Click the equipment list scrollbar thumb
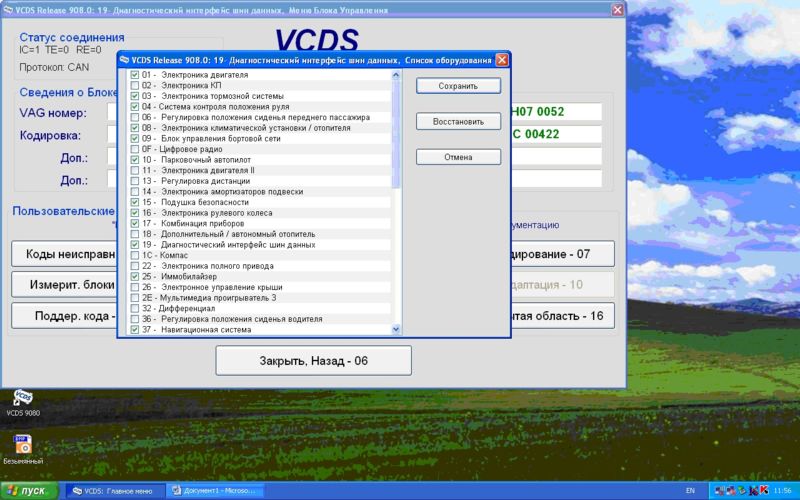 coord(396,134)
